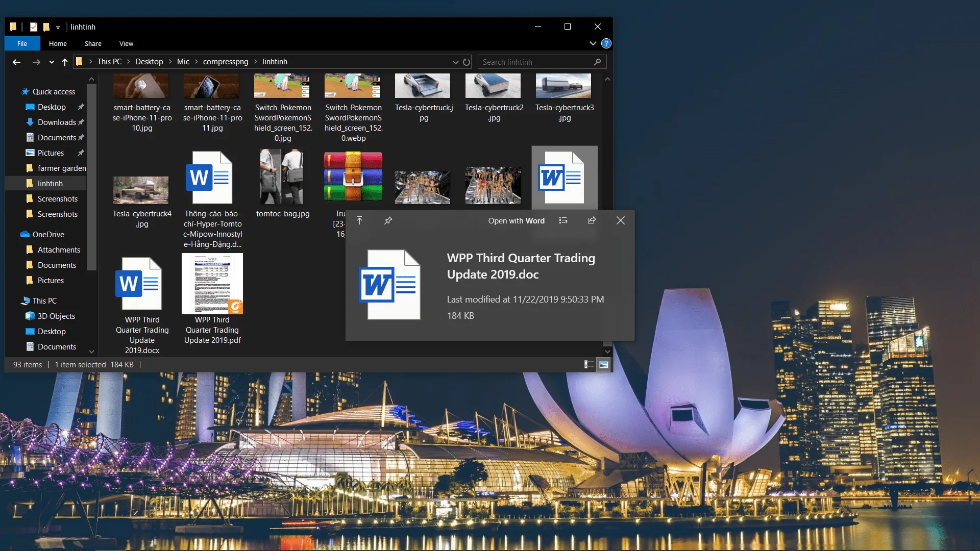Viewport: 980px width, 551px height.
Task: Open the recent locations dropdown arrow
Action: point(52,62)
